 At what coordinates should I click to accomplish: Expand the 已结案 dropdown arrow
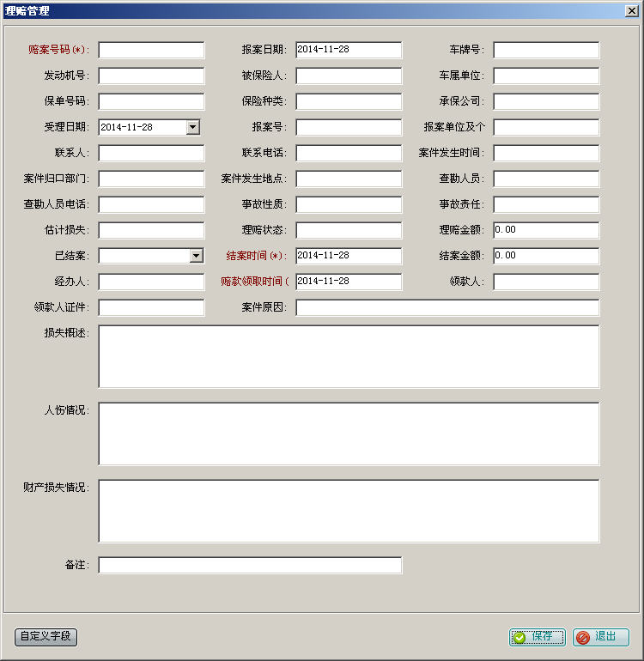(x=196, y=256)
